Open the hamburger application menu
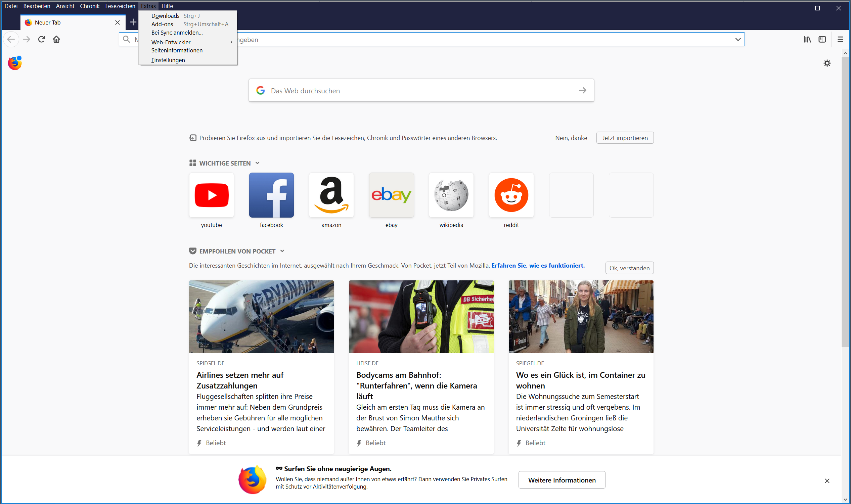The height and width of the screenshot is (504, 851). pyautogui.click(x=840, y=39)
